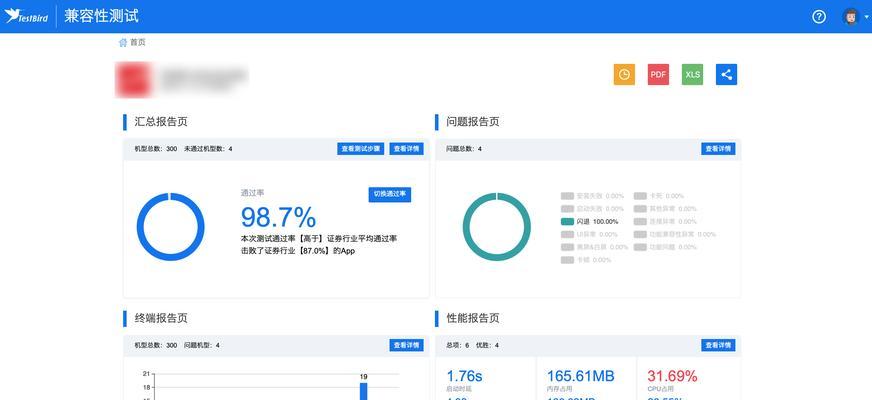872x400 pixels.
Task: Export report as PDF
Action: [x=658, y=75]
